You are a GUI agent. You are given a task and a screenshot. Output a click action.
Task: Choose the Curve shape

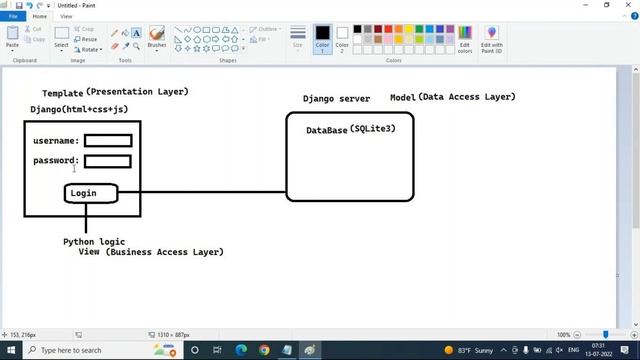point(187,30)
